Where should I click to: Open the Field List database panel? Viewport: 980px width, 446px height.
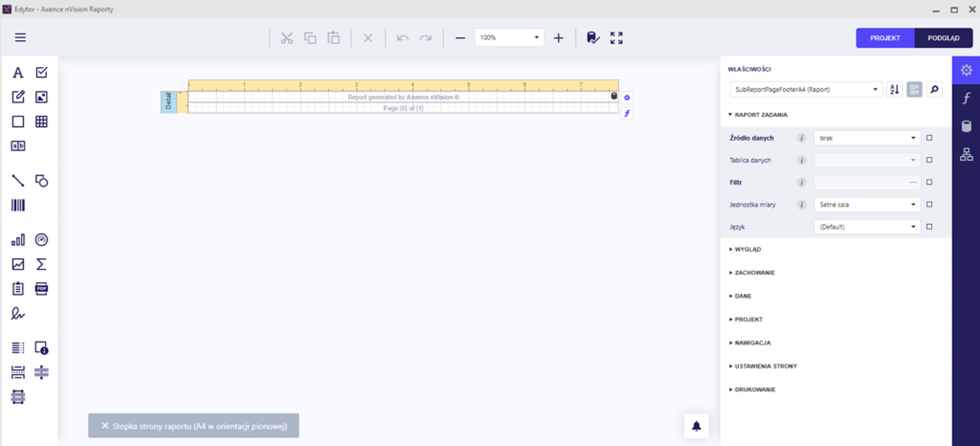966,126
